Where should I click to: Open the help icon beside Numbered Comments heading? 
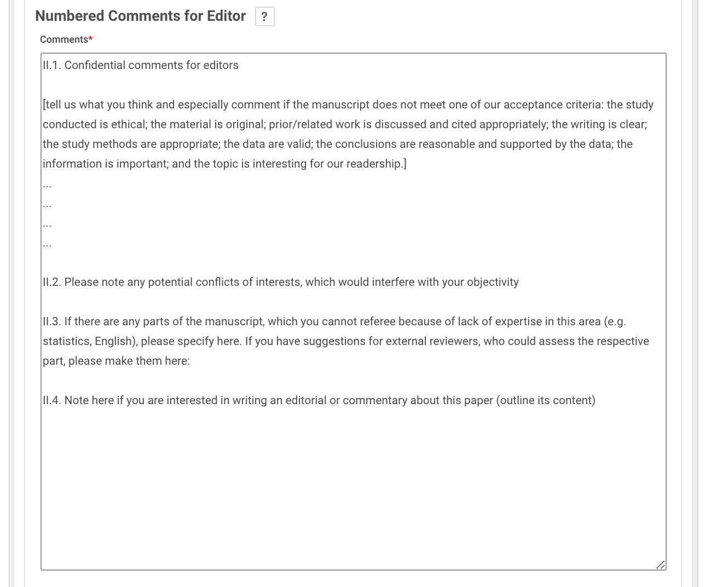point(264,16)
